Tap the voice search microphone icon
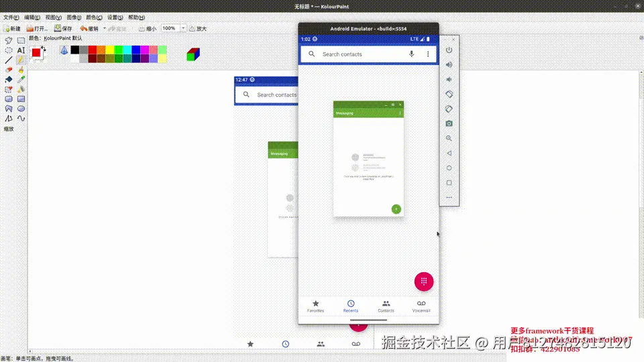 point(411,54)
